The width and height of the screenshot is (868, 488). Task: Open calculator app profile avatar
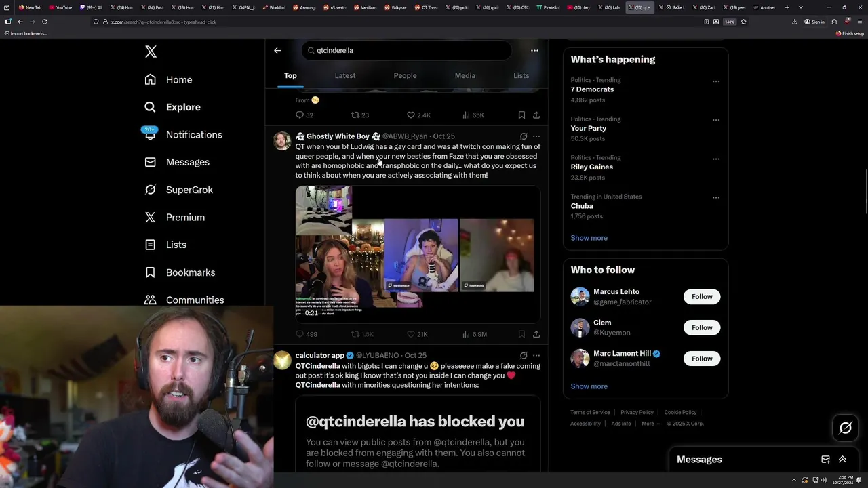click(x=282, y=360)
